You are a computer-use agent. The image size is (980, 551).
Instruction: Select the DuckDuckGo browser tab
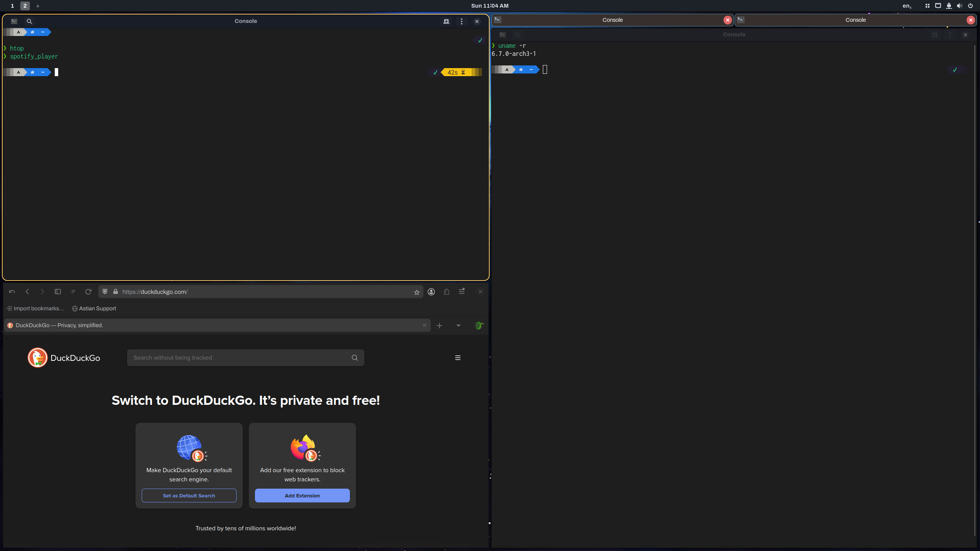[217, 325]
